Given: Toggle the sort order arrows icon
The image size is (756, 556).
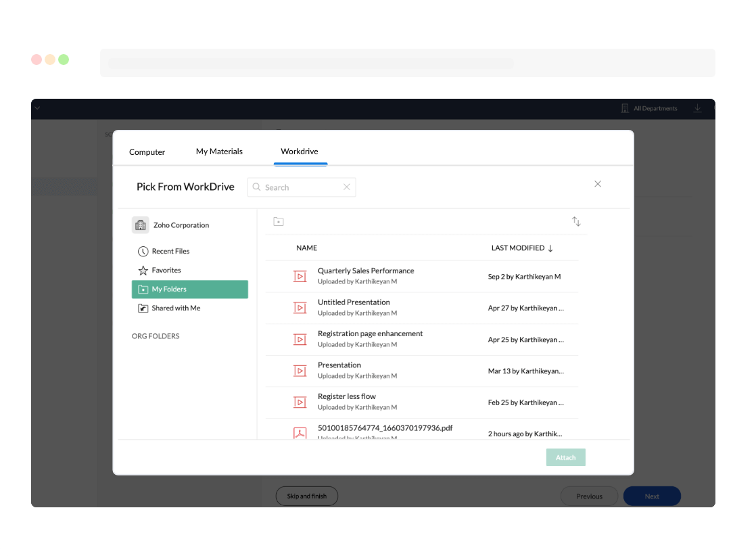Looking at the screenshot, I should click(x=576, y=221).
